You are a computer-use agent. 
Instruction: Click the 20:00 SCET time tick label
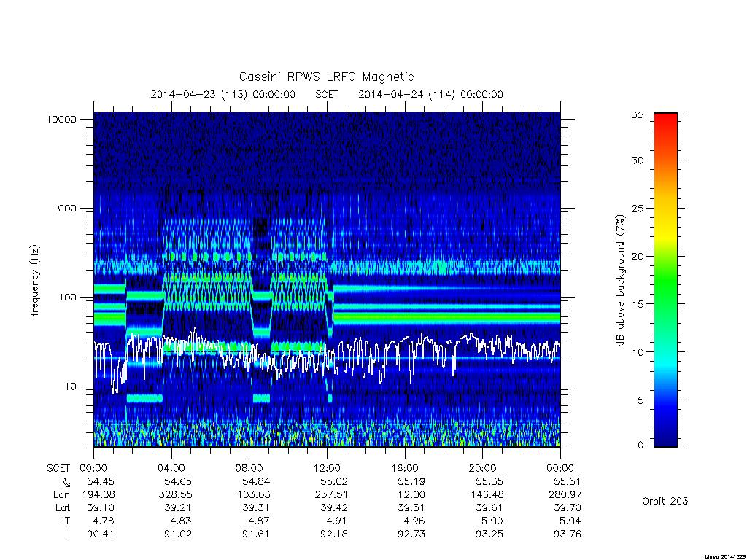click(x=483, y=468)
